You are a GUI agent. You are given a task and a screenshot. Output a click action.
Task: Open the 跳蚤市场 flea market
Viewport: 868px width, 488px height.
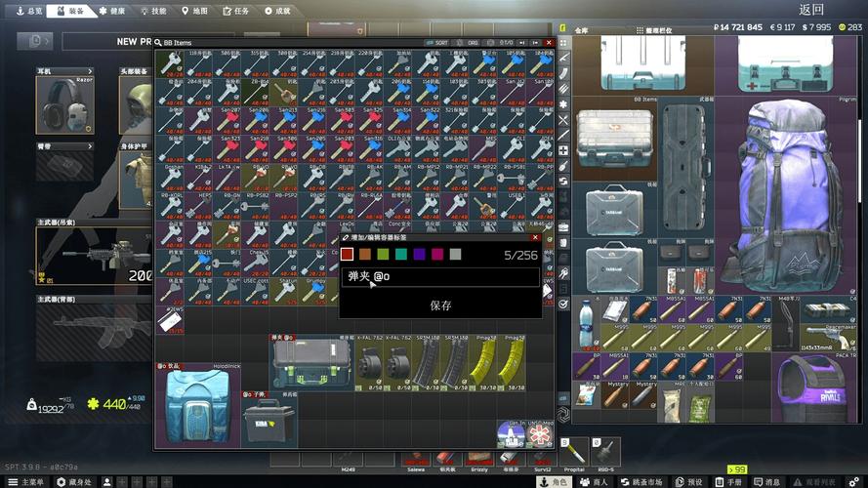click(641, 482)
